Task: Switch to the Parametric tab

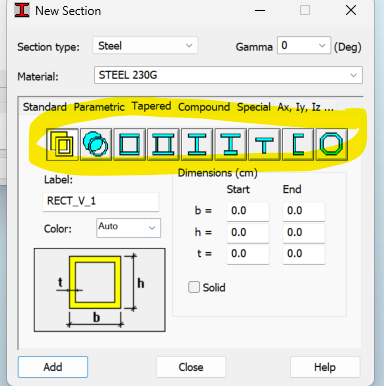Action: point(99,107)
